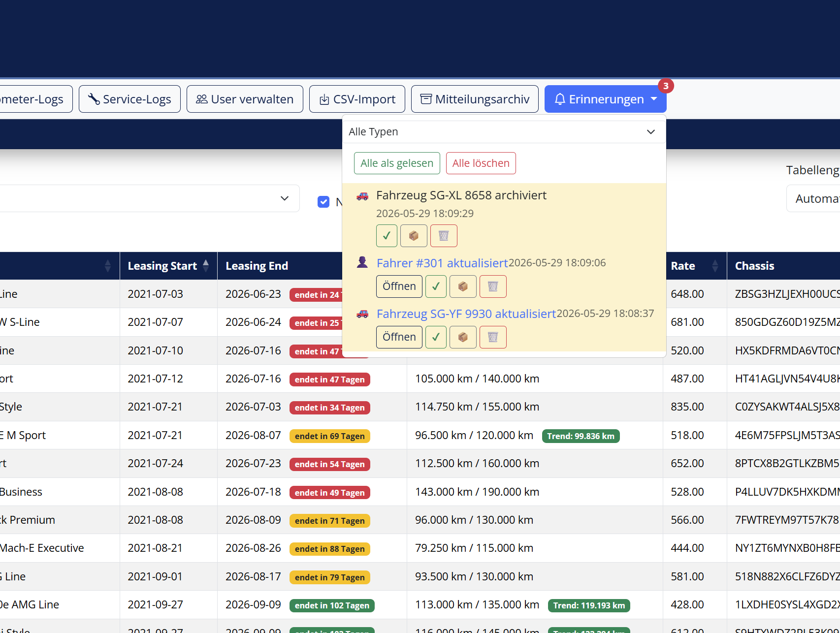
Task: Select the 'k Premium' row name
Action: pos(28,520)
